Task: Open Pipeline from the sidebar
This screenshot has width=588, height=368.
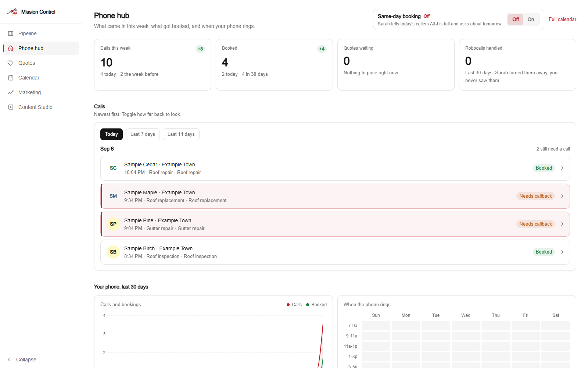Action: tap(41, 33)
